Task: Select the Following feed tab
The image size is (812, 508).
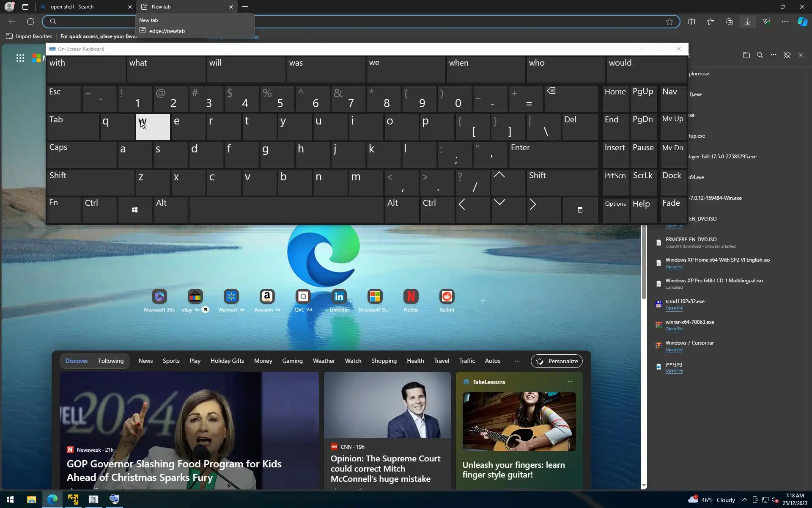Action: (x=111, y=361)
